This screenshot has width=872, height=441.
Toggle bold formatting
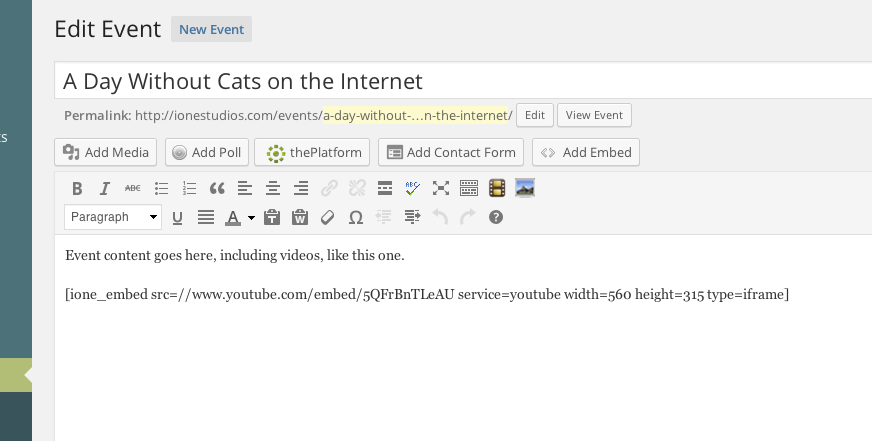[x=77, y=188]
